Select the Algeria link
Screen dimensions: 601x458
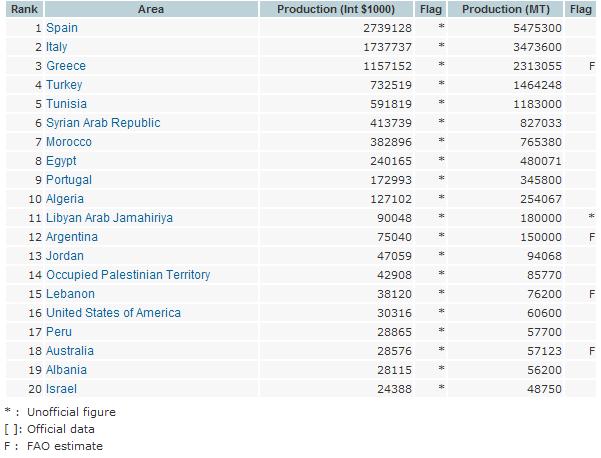(65, 199)
